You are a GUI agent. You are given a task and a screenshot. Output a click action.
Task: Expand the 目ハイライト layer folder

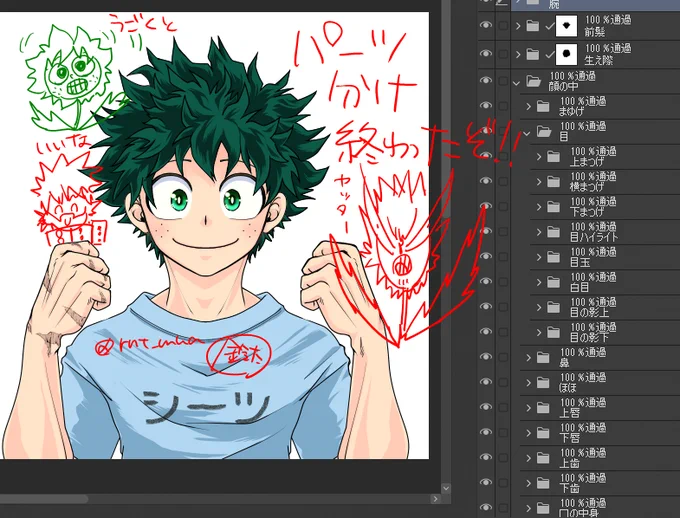(539, 232)
